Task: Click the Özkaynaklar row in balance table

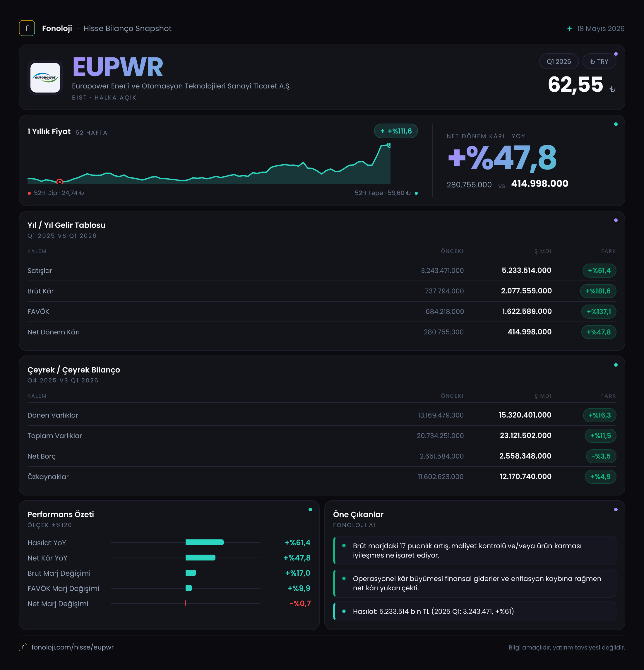Action: pos(322,477)
